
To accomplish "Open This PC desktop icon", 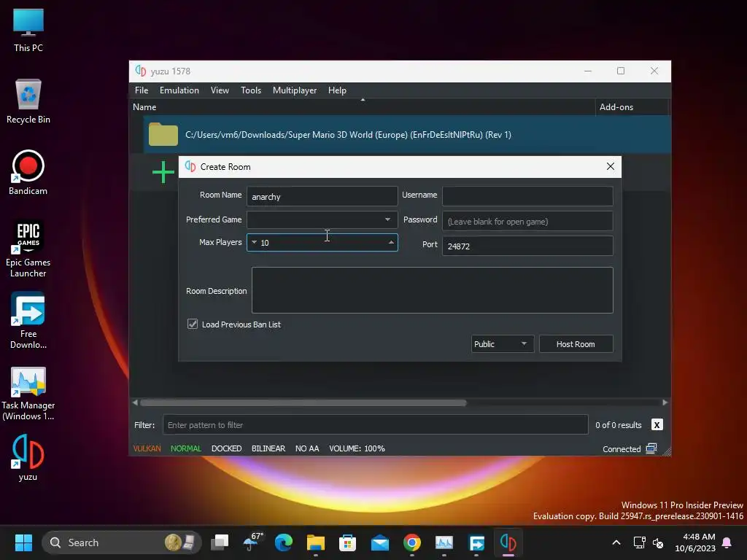I will tap(28, 30).
